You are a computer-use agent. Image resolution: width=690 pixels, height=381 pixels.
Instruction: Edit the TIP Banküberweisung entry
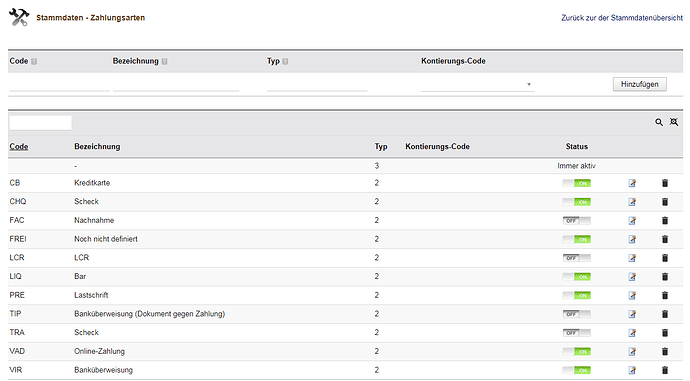tap(632, 314)
